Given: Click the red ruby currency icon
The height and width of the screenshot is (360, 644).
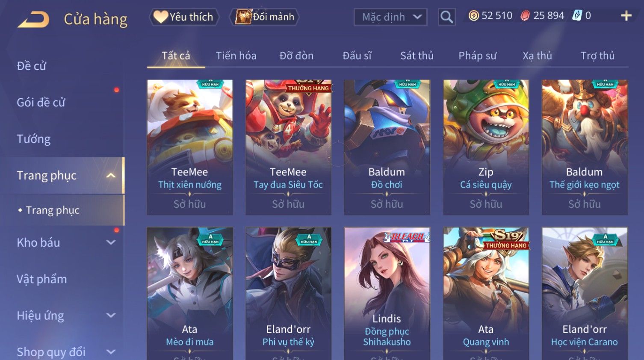Looking at the screenshot, I should pos(525,16).
